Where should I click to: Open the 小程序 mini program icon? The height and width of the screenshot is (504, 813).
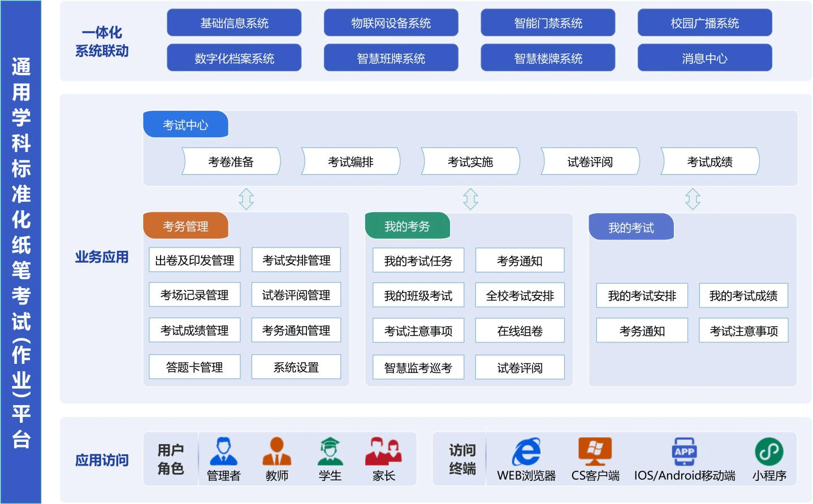(769, 451)
